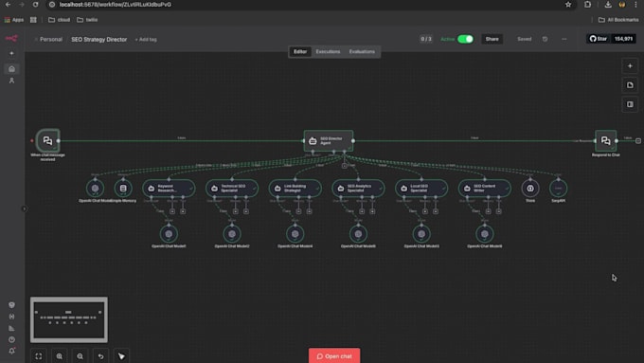Add a Memory sub-node to Technical SEO Specialist
Viewport: 644px width, 363px height.
pos(235,211)
